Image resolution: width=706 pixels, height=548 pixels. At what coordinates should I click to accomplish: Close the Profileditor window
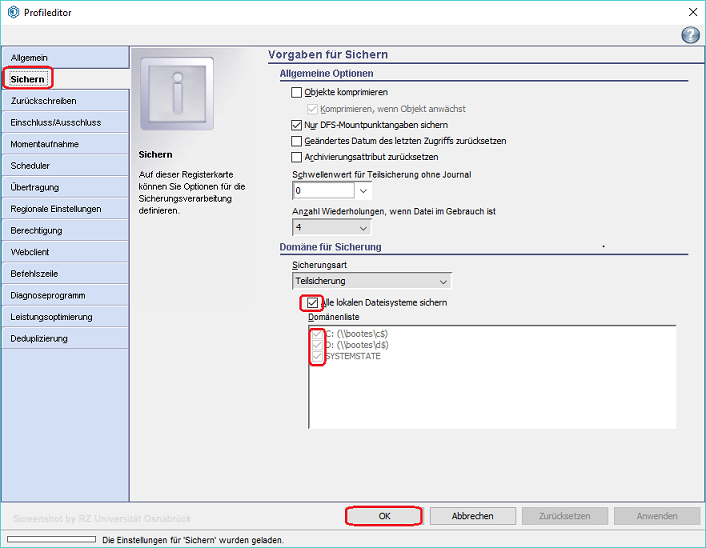click(x=692, y=12)
